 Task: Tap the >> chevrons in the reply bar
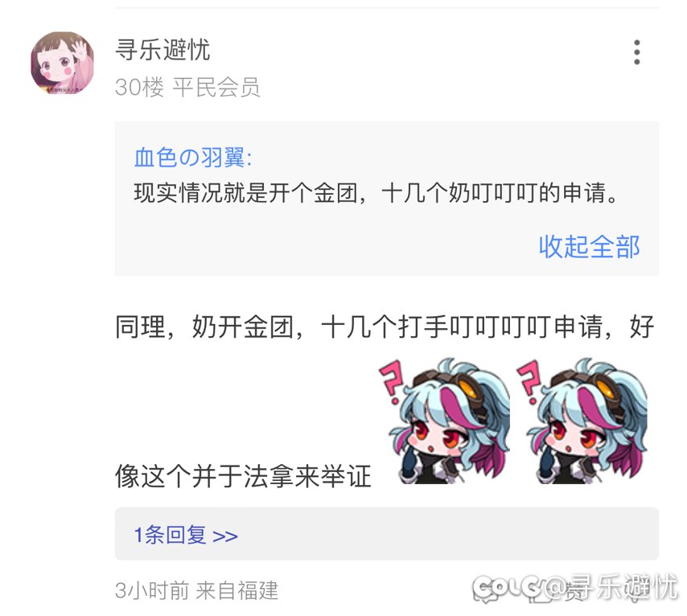point(224,536)
